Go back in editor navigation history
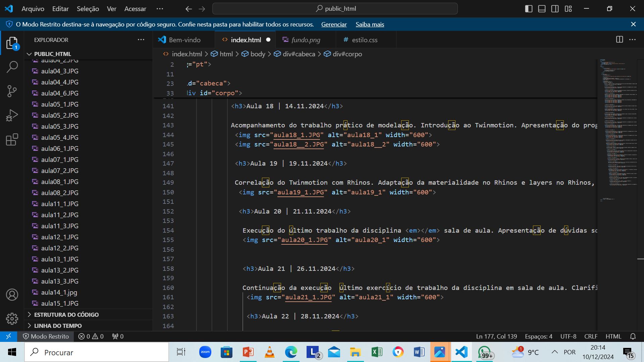644x362 pixels. pyautogui.click(x=189, y=9)
